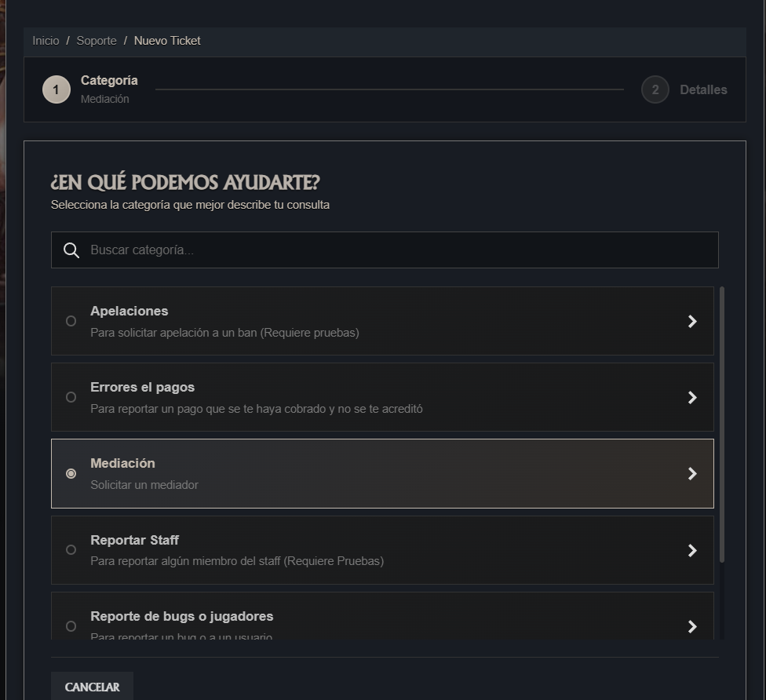Open the Soporte breadcrumb link
766x700 pixels.
[x=97, y=41]
